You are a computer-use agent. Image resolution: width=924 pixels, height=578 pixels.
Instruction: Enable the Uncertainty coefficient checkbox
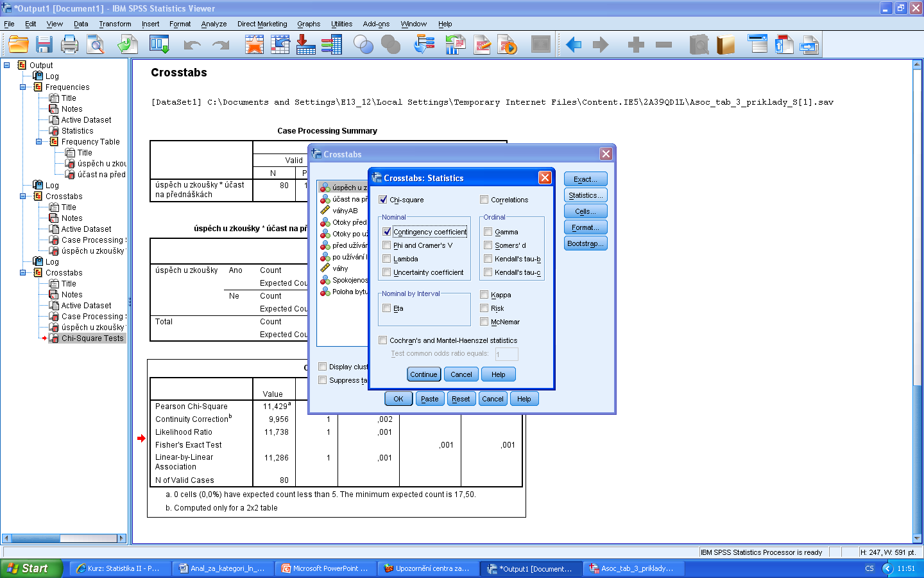(387, 272)
